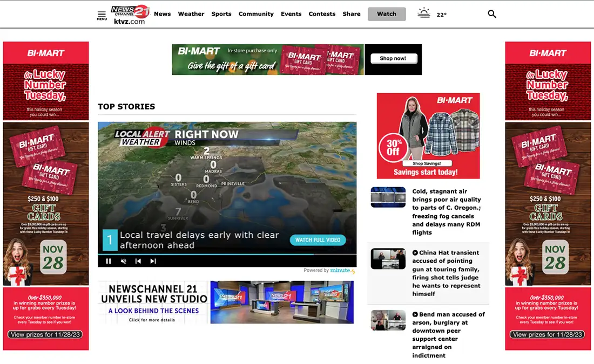The height and width of the screenshot is (364, 594).
Task: Click the video play icon beside China Hat headline
Action: tap(415, 253)
